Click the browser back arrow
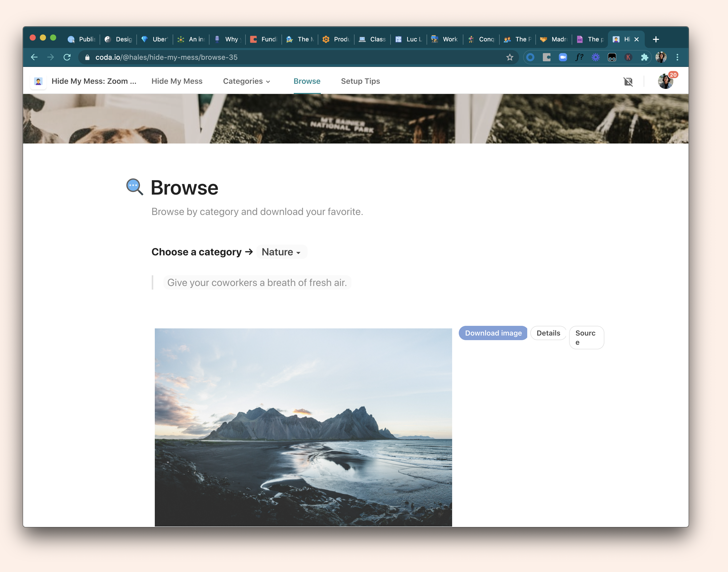 pos(34,57)
